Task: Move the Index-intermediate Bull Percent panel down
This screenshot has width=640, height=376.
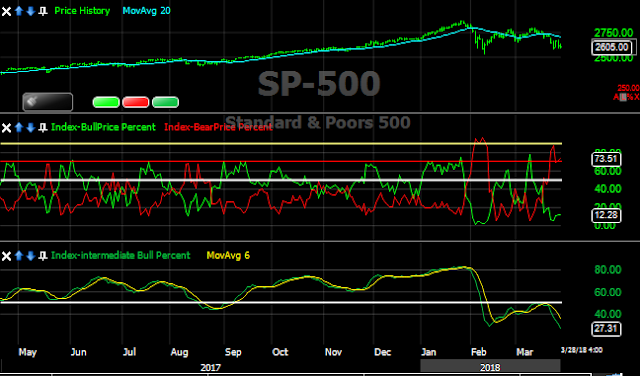Action: click(x=30, y=256)
